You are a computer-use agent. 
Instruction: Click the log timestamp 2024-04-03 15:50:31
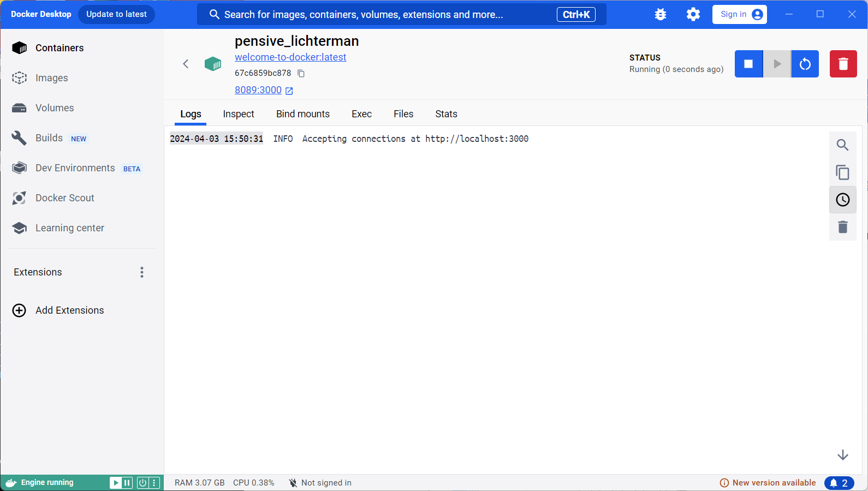[216, 139]
